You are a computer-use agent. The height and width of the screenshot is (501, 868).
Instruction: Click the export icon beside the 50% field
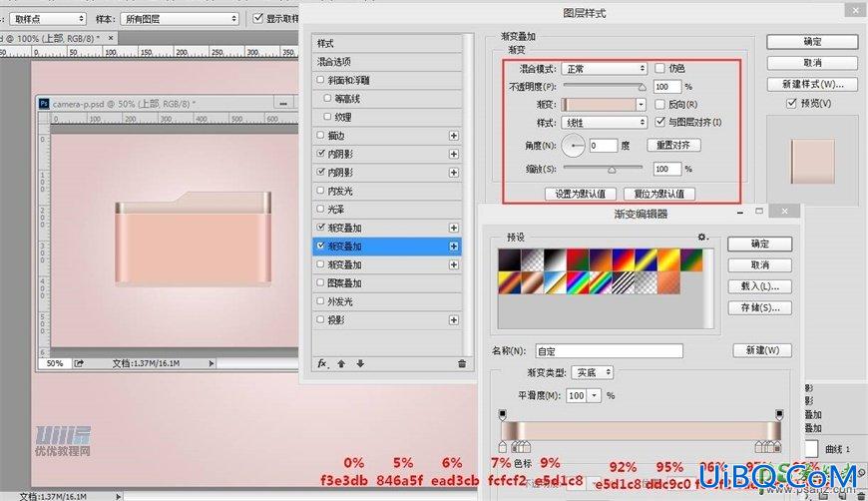pos(79,363)
